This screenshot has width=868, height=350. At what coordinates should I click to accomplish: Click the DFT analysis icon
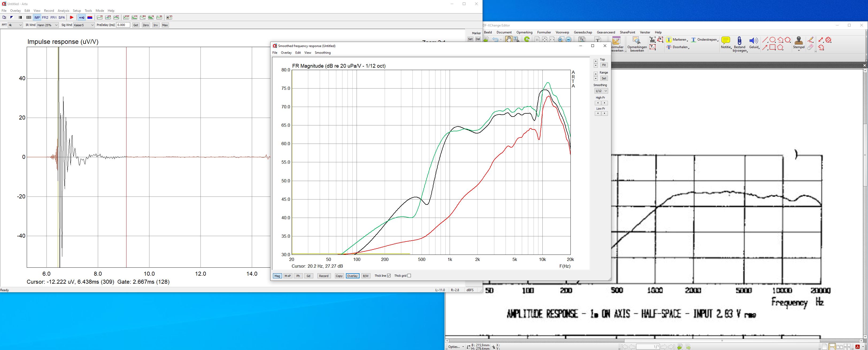[116, 18]
